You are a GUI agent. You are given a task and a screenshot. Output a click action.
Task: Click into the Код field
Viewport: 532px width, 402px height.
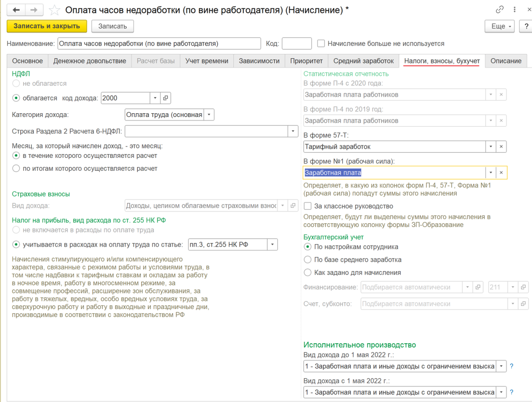click(x=297, y=44)
